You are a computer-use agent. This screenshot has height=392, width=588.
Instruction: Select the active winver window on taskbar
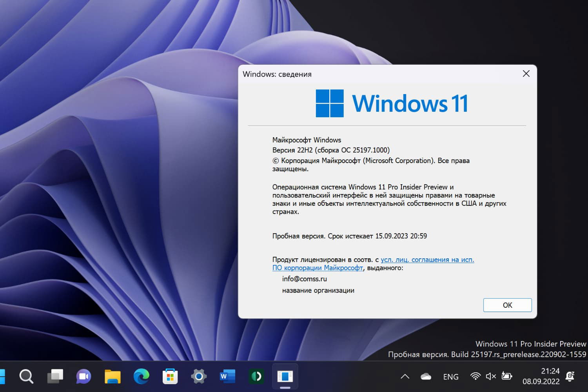click(285, 376)
